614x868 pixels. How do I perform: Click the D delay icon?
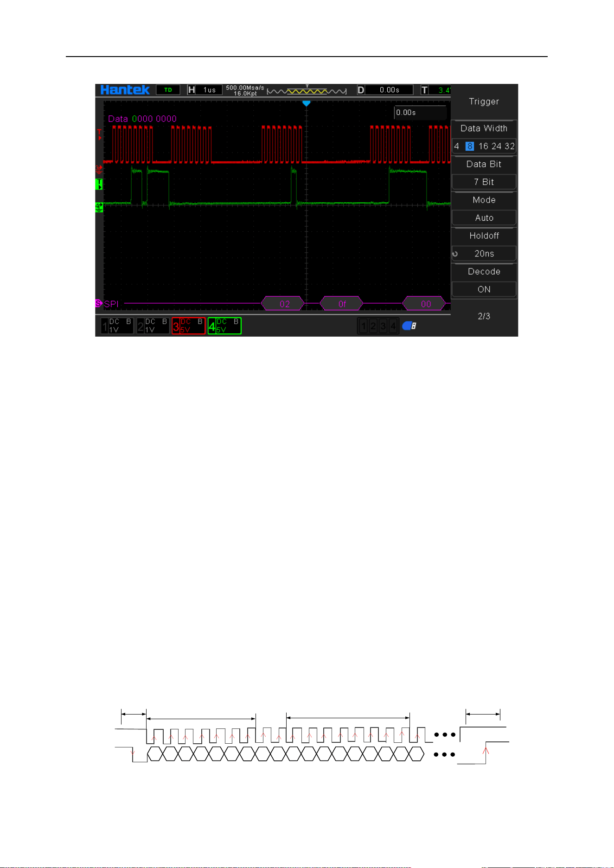pos(361,90)
